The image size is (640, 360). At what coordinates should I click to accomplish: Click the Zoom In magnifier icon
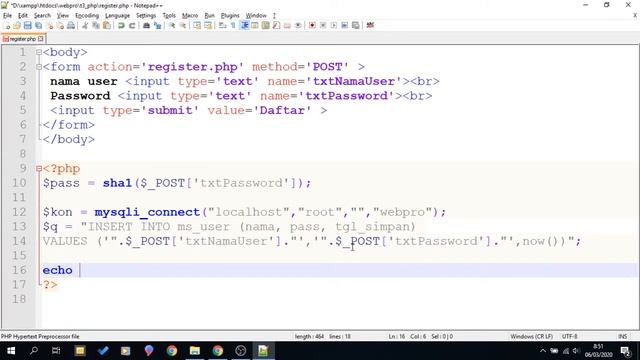pos(172,26)
